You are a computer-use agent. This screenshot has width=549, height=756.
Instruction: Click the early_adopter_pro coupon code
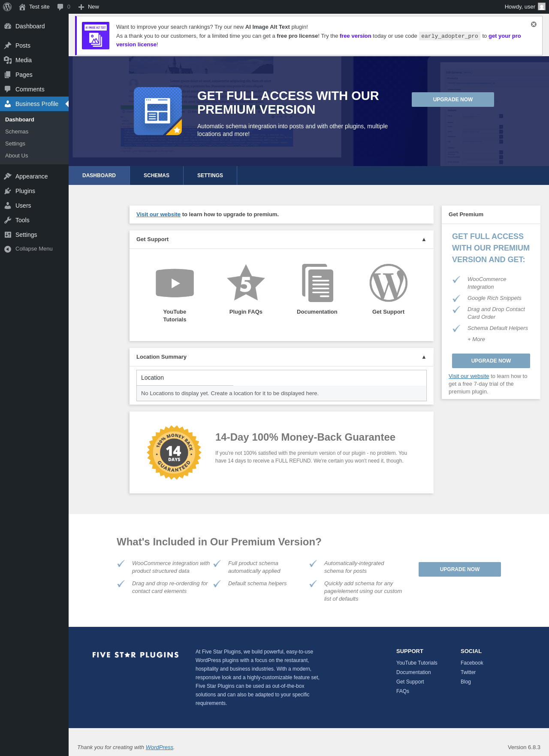(449, 36)
